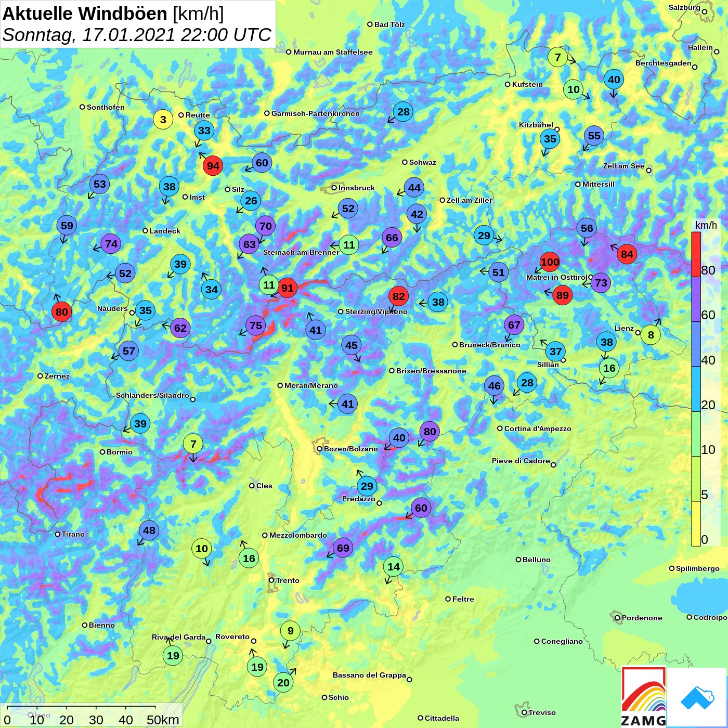Select the red 100 km/h gust marker

[x=550, y=262]
